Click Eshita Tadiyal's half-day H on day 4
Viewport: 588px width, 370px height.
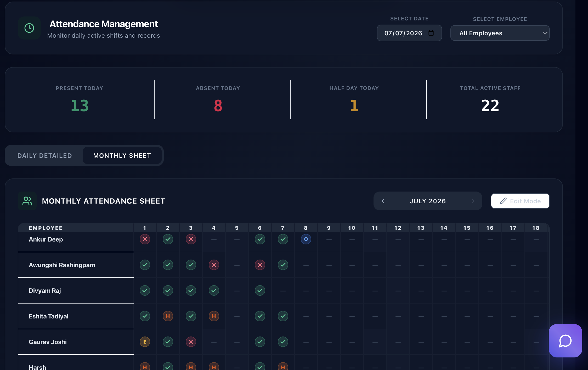point(214,316)
